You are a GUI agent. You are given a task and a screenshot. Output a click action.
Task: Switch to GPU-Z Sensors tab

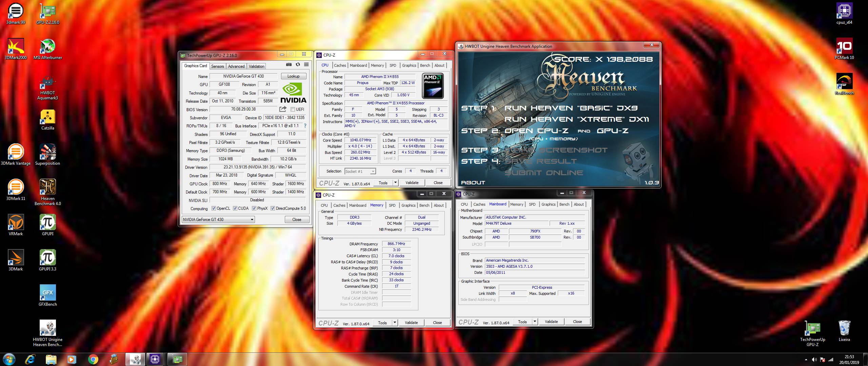click(x=218, y=66)
